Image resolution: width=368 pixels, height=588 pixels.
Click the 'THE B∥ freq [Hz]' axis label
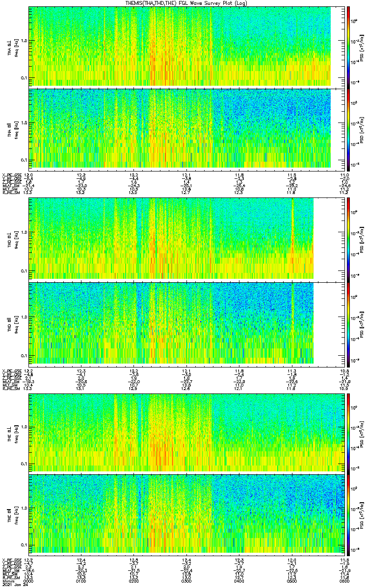tap(13, 514)
